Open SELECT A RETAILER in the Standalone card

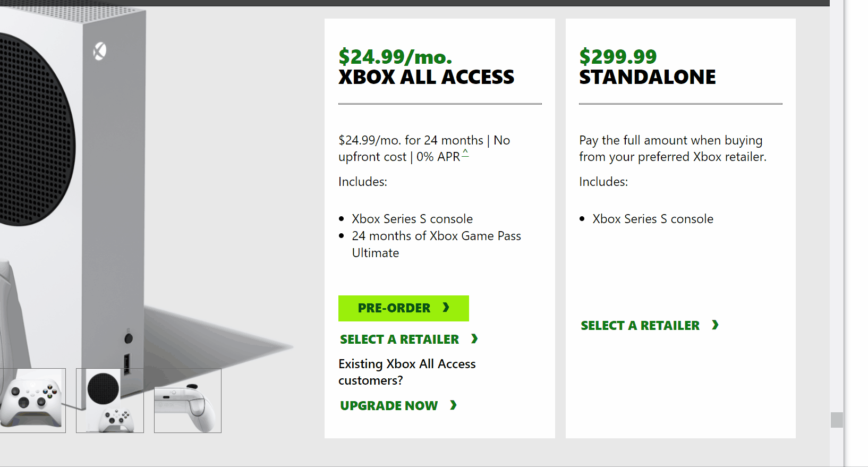(x=640, y=326)
